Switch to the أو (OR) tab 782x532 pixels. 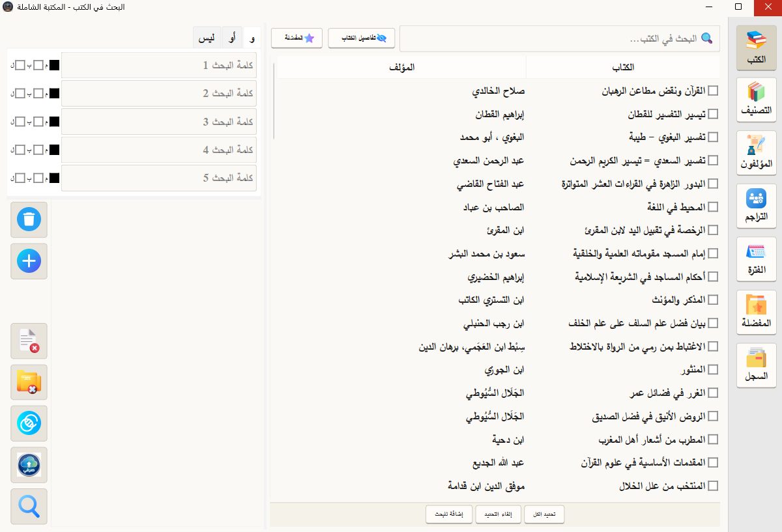233,38
